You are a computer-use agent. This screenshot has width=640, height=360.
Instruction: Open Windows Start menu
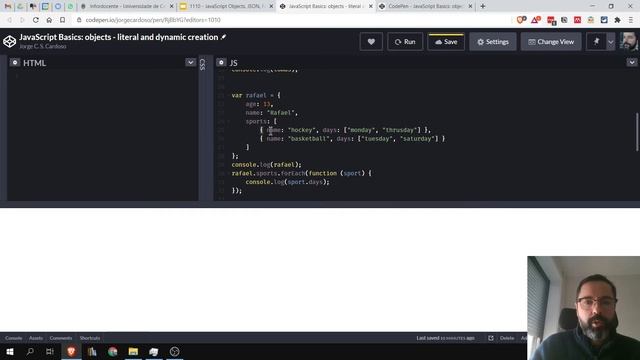pos(9,351)
